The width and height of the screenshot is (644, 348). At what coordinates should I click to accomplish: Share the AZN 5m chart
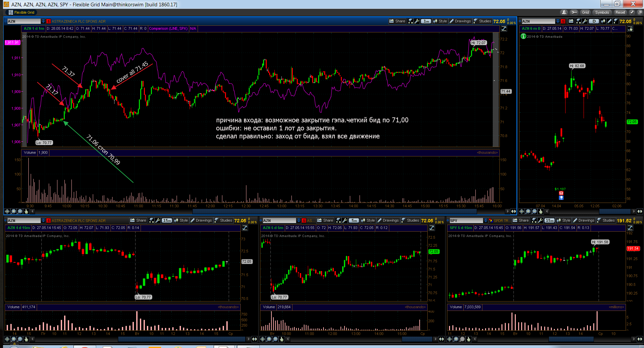[325, 220]
